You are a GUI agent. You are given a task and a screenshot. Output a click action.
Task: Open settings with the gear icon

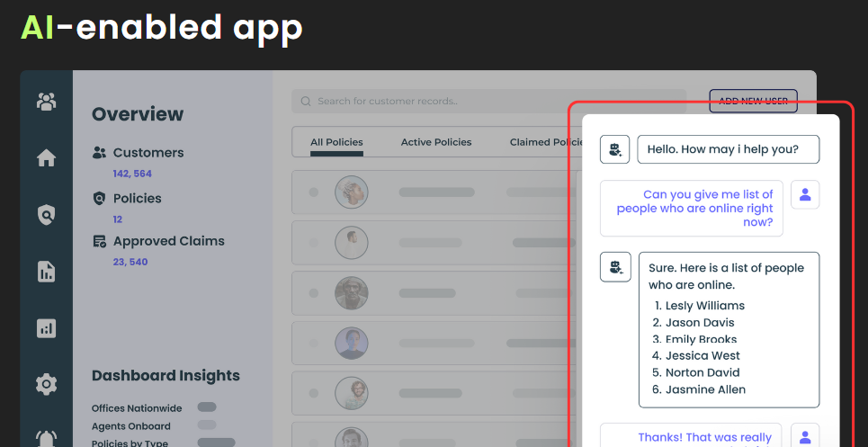pos(46,385)
